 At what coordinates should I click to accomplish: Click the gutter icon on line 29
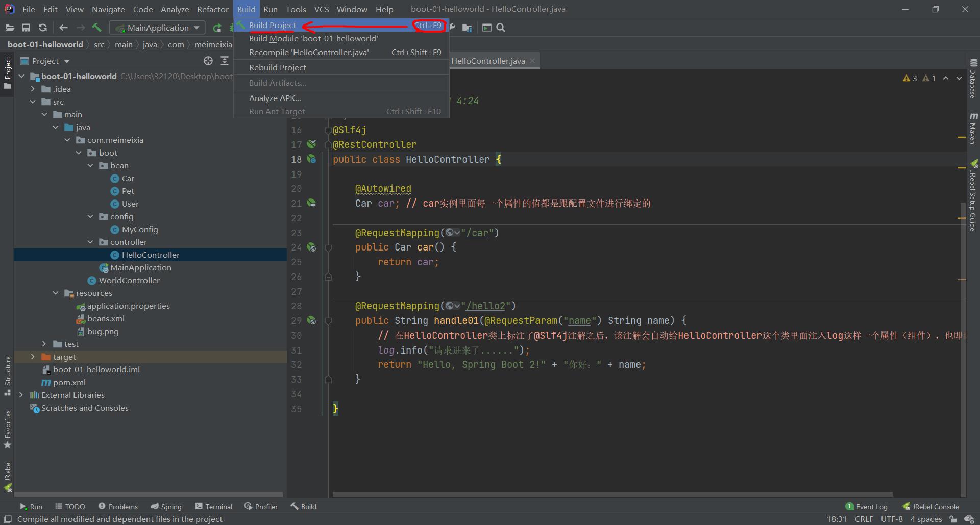pyautogui.click(x=311, y=320)
